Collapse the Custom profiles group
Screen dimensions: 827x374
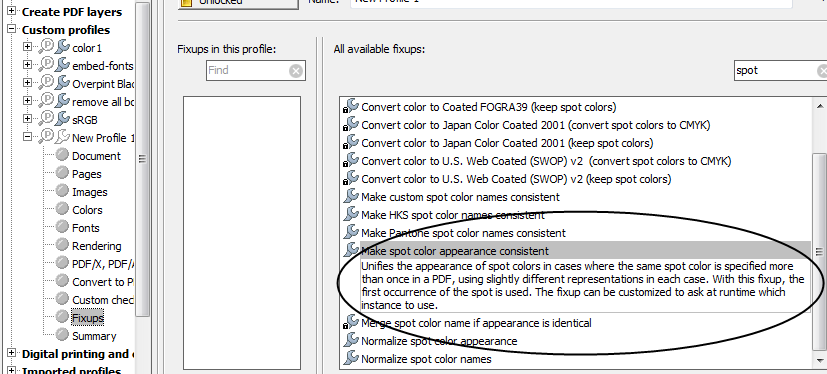(11, 29)
